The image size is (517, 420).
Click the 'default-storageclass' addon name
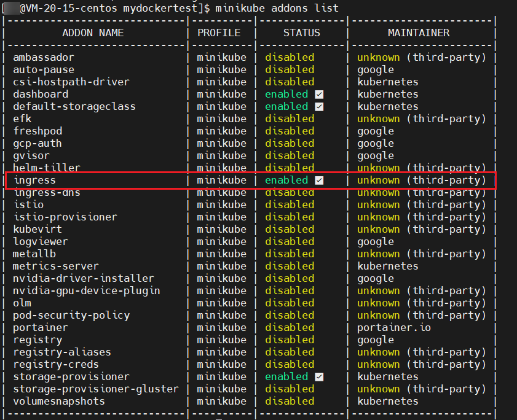[74, 106]
